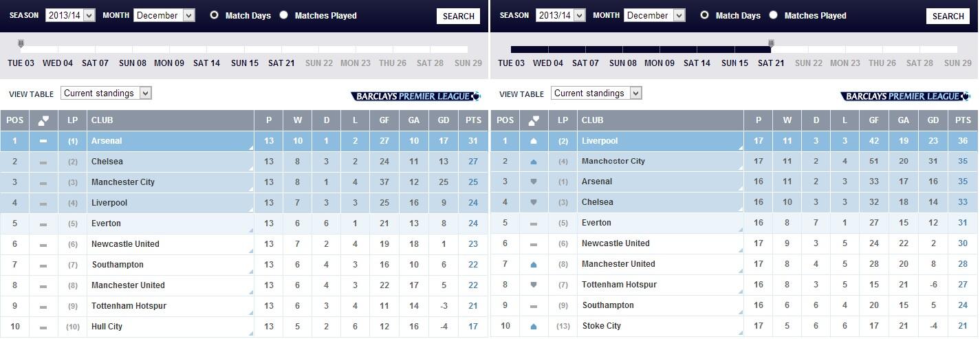Open the Manchester City link in right table
This screenshot has width=980, height=339.
click(613, 162)
